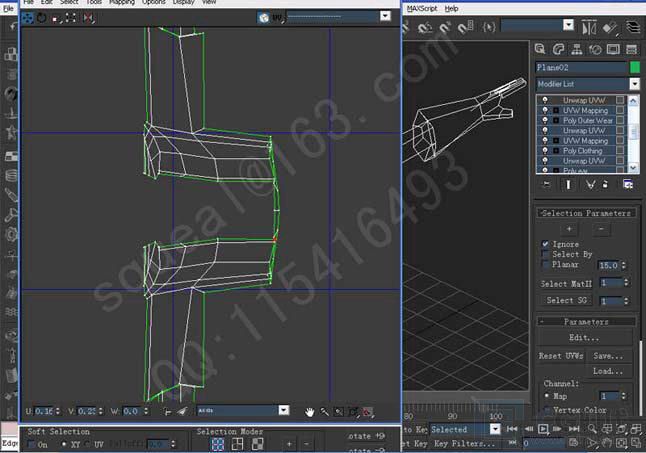This screenshot has height=453, width=646.
Task: Select the Move tool in Edit UVWs toolbar
Action: [x=28, y=18]
